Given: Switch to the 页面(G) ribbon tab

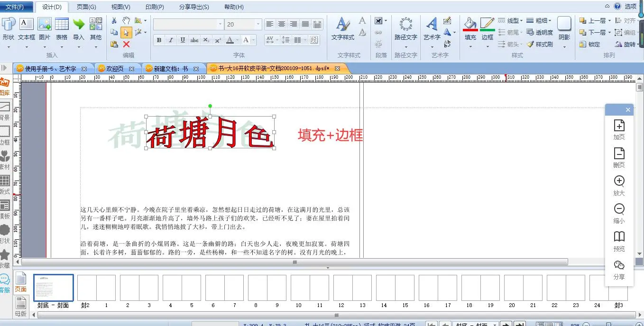Looking at the screenshot, I should [x=86, y=7].
